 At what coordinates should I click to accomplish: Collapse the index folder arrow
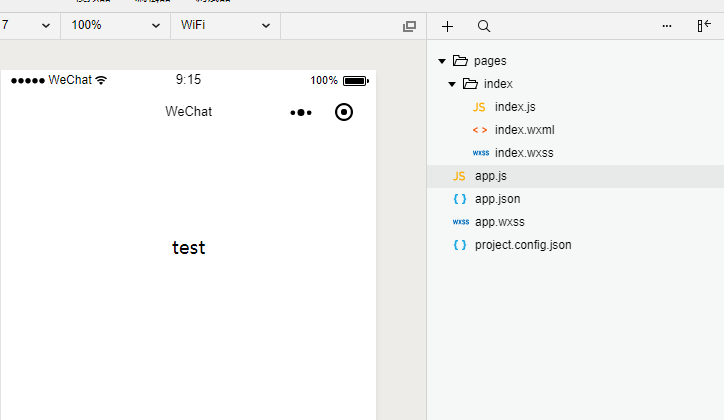452,84
